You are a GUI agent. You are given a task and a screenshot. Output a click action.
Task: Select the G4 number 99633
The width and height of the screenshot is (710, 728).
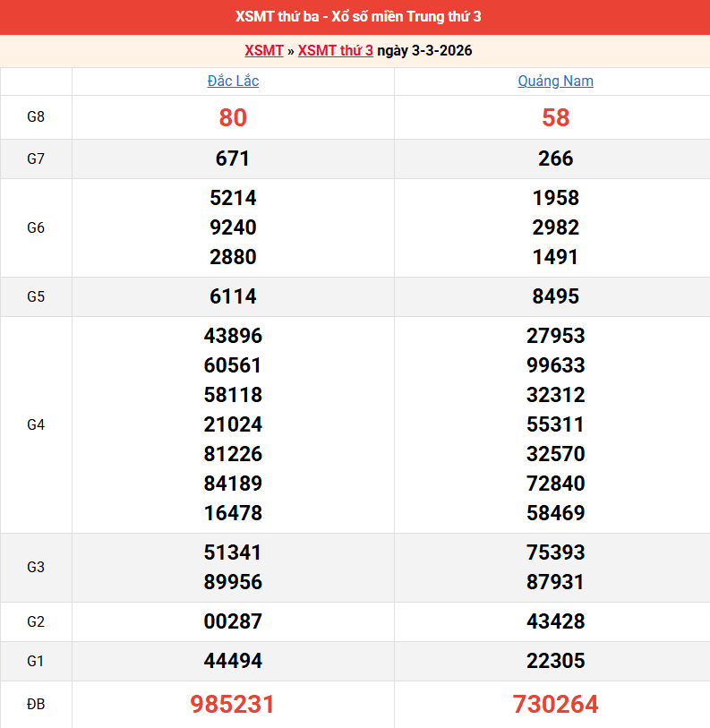pyautogui.click(x=555, y=365)
